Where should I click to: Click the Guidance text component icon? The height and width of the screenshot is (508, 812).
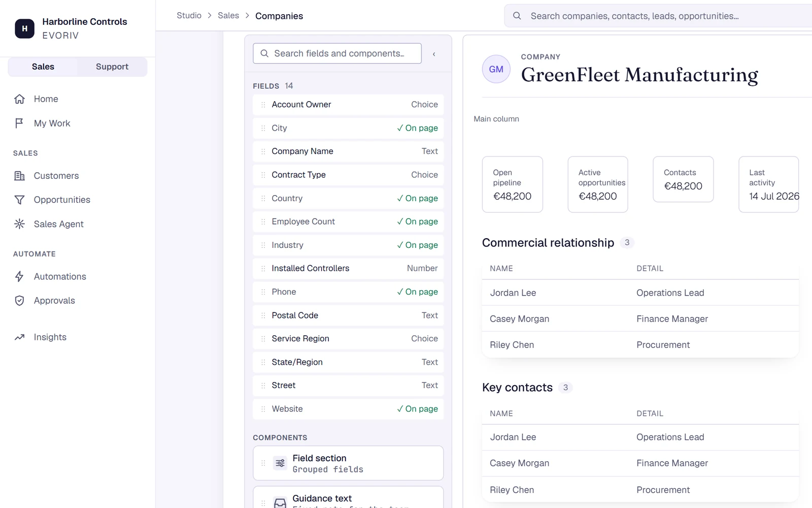[280, 503]
